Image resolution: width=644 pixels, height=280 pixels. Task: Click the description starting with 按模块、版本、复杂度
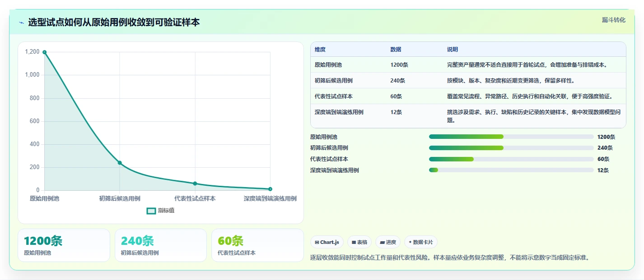click(x=511, y=81)
